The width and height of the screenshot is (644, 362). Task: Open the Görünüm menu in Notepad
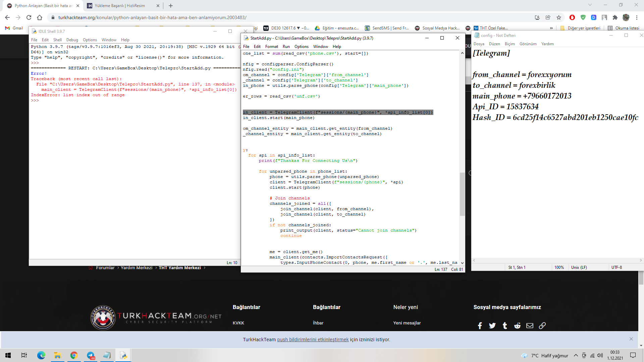click(x=528, y=44)
